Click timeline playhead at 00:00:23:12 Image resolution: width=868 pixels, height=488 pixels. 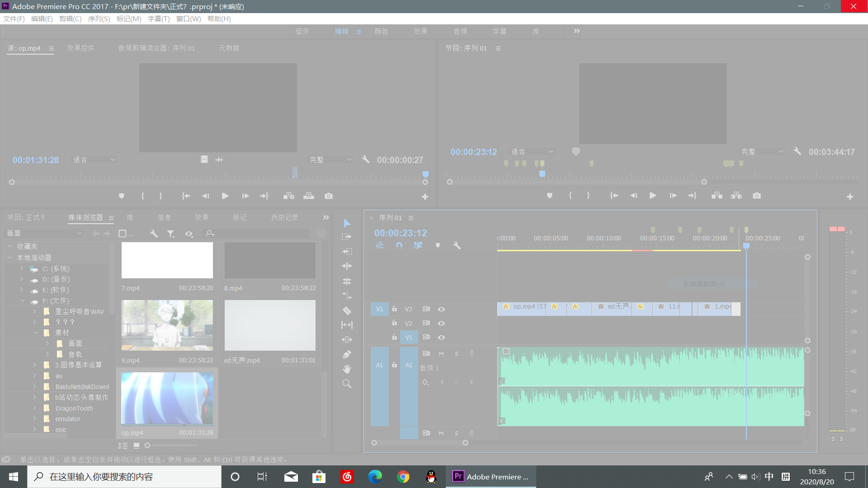(746, 246)
